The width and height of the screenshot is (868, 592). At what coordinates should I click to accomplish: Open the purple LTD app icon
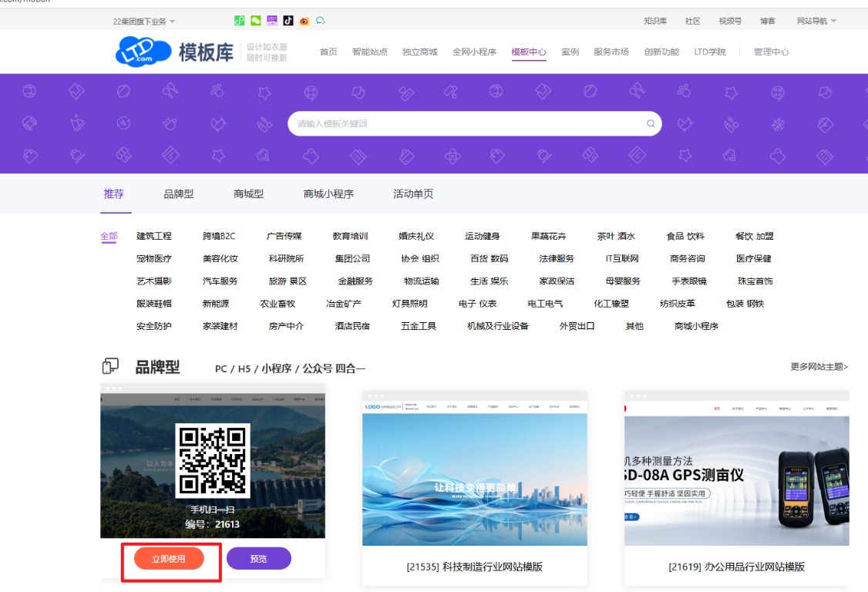tap(272, 21)
